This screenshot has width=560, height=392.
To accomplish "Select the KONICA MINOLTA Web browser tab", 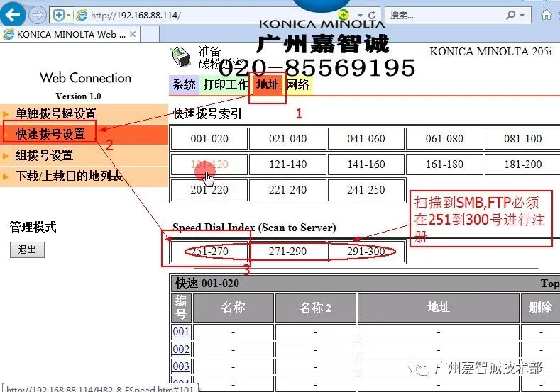I will (x=70, y=34).
